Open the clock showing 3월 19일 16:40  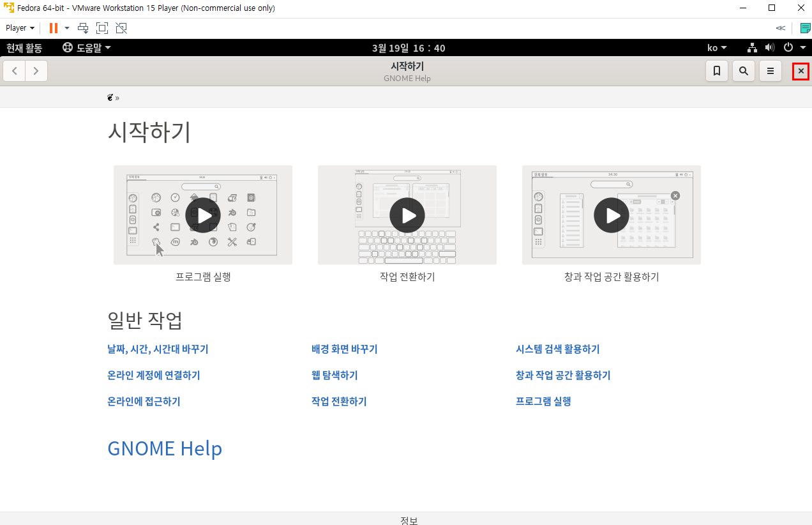click(x=409, y=48)
